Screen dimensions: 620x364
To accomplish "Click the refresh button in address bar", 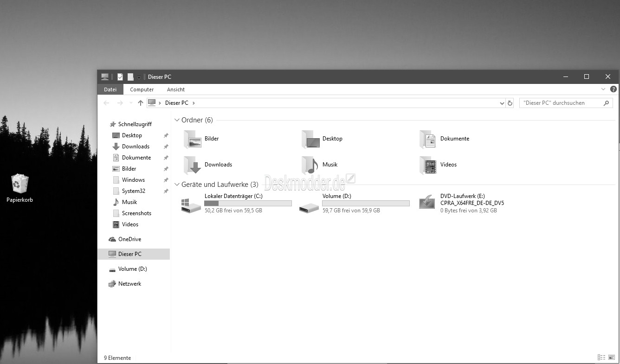I will point(510,103).
